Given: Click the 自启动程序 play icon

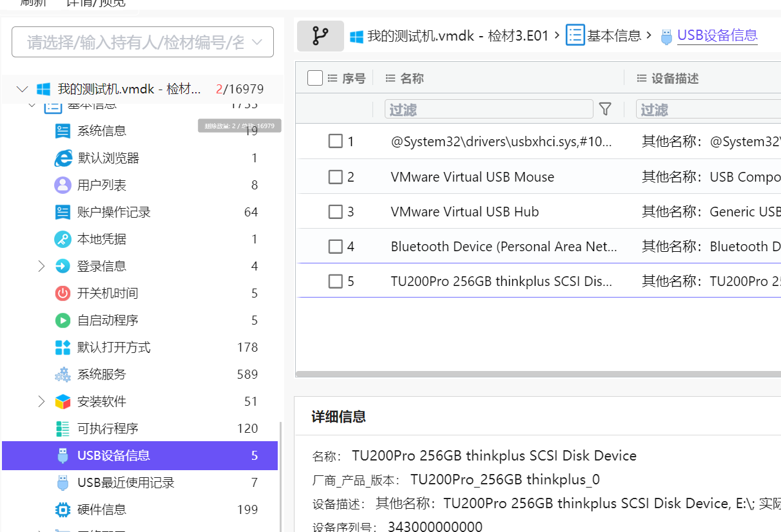Looking at the screenshot, I should 63,320.
